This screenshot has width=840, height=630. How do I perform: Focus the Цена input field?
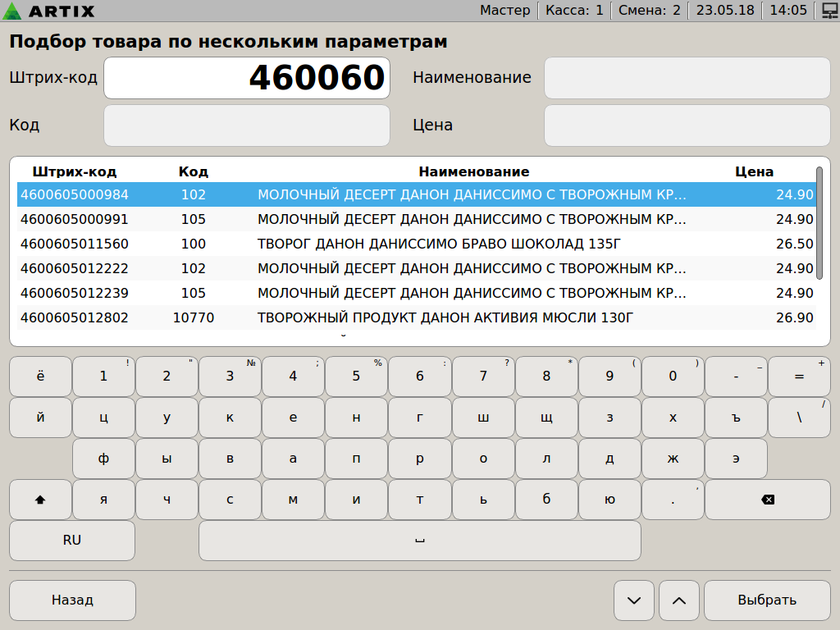(687, 126)
